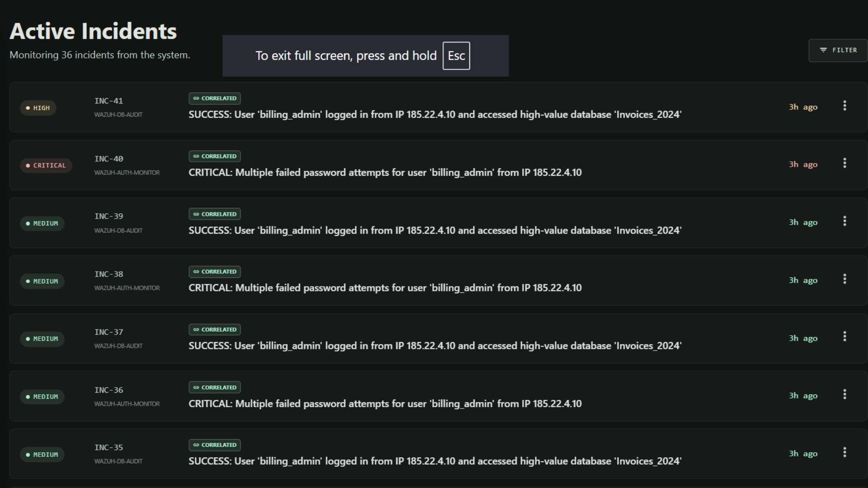Open incident INC-37 billing_admin login message

pyautogui.click(x=435, y=346)
